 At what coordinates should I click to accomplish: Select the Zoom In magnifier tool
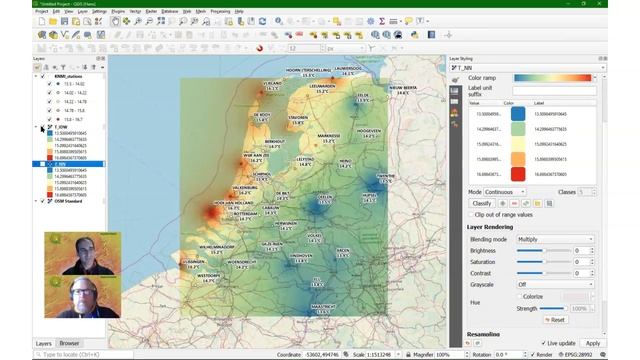point(138,21)
